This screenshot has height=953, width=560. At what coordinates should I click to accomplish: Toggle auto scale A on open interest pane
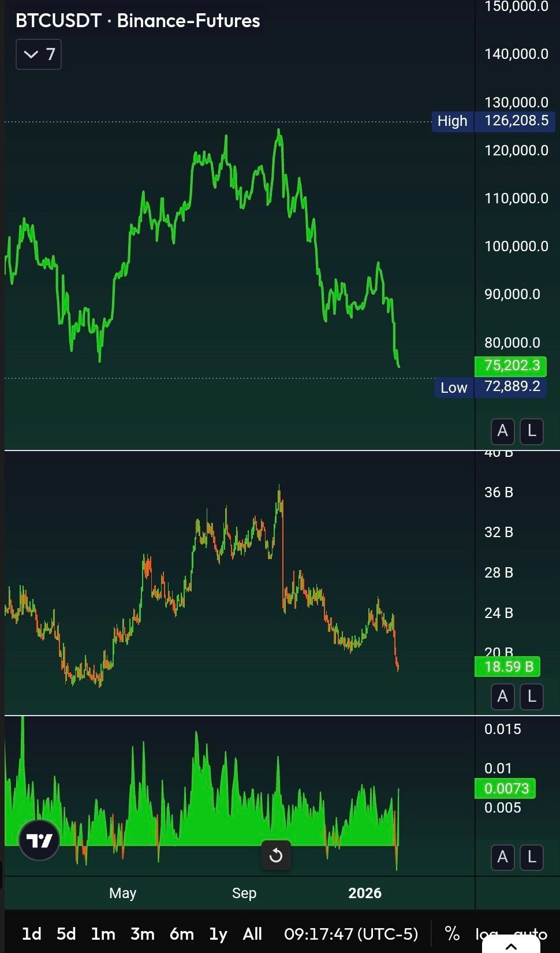pos(502,696)
